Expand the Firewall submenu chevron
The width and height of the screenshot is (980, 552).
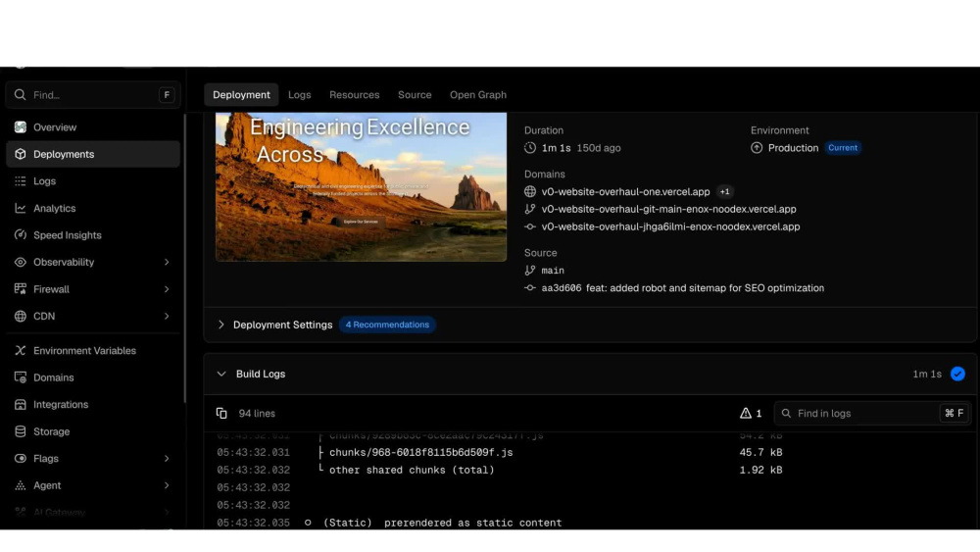pyautogui.click(x=167, y=289)
